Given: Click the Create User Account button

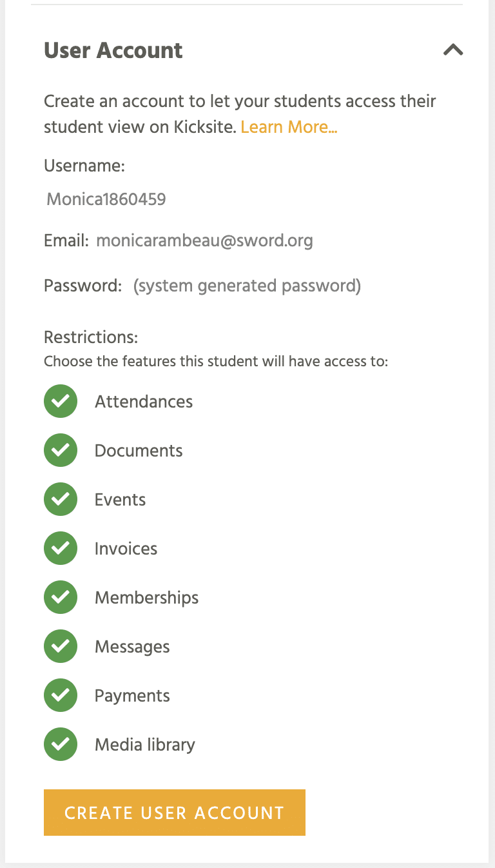Looking at the screenshot, I should coord(175,813).
